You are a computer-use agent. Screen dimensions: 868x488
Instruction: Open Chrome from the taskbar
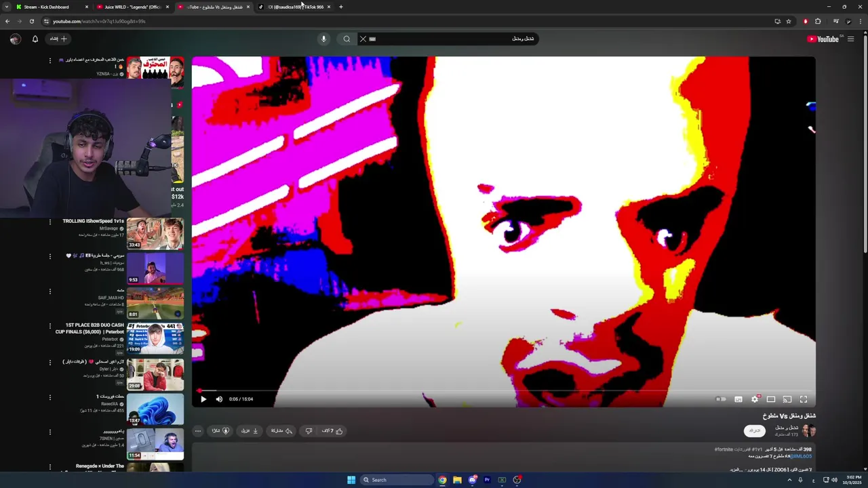(x=442, y=480)
